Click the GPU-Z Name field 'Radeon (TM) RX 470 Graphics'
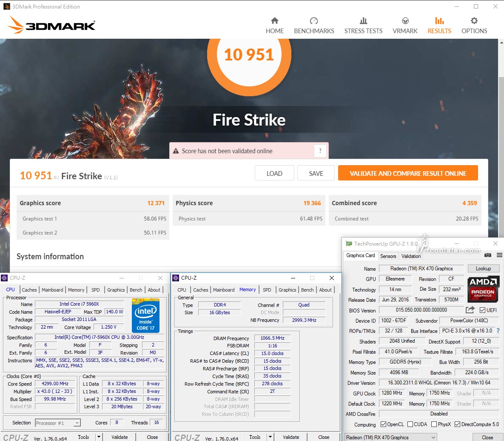Screen dimensions: 504x441 pyautogui.click(x=421, y=268)
